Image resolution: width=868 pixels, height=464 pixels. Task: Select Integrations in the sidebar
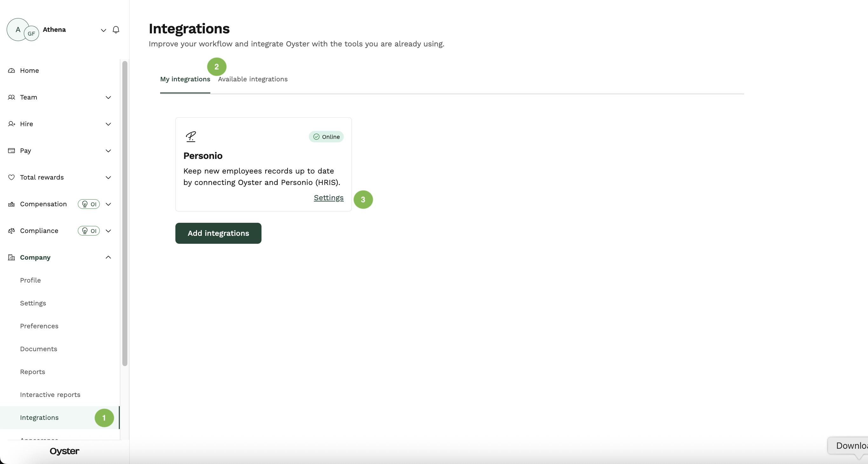(x=60, y=418)
